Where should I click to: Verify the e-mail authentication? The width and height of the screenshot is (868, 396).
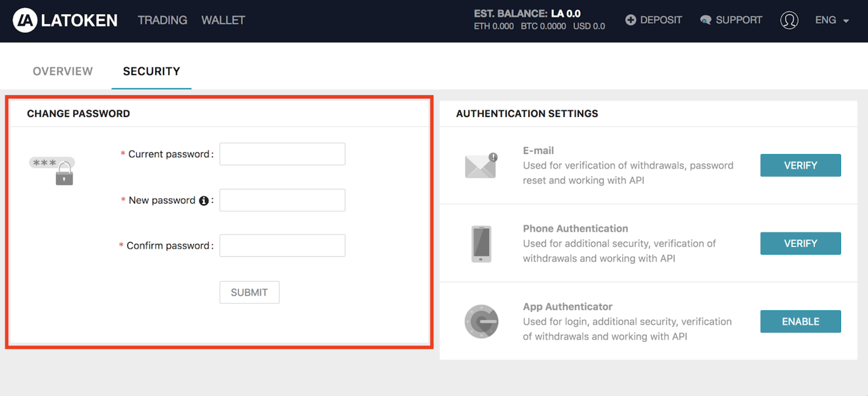point(800,166)
